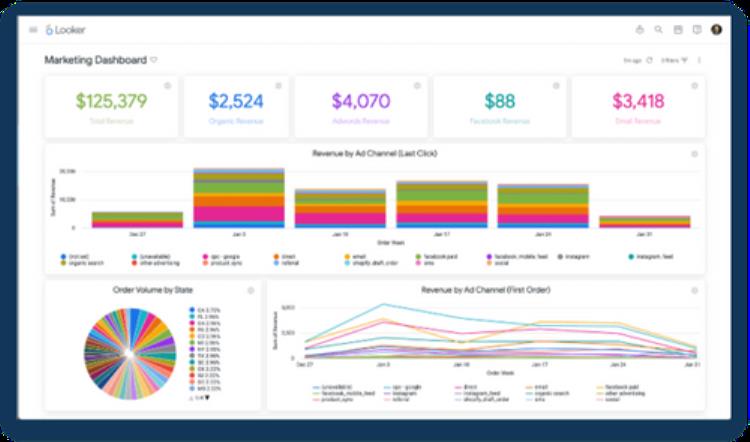The image size is (750, 442).
Task: Open the dashboard three-dot actions menu
Action: coord(700,60)
